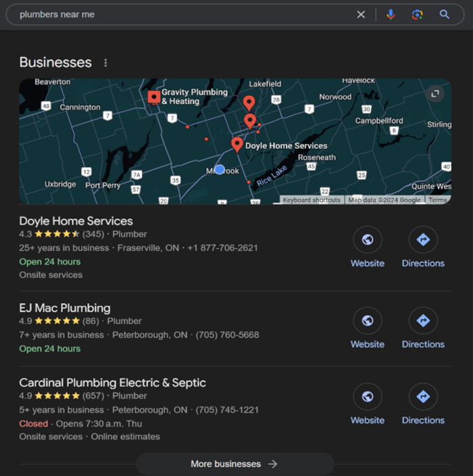The height and width of the screenshot is (476, 473).
Task: Click the Campbellford label on the map
Action: pos(379,120)
